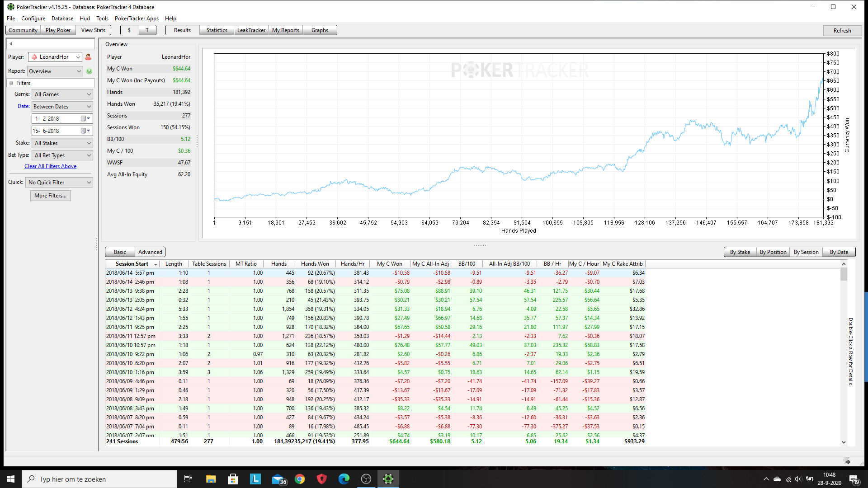Sort by Session Start column header
The width and height of the screenshot is (868, 488).
pyautogui.click(x=132, y=264)
